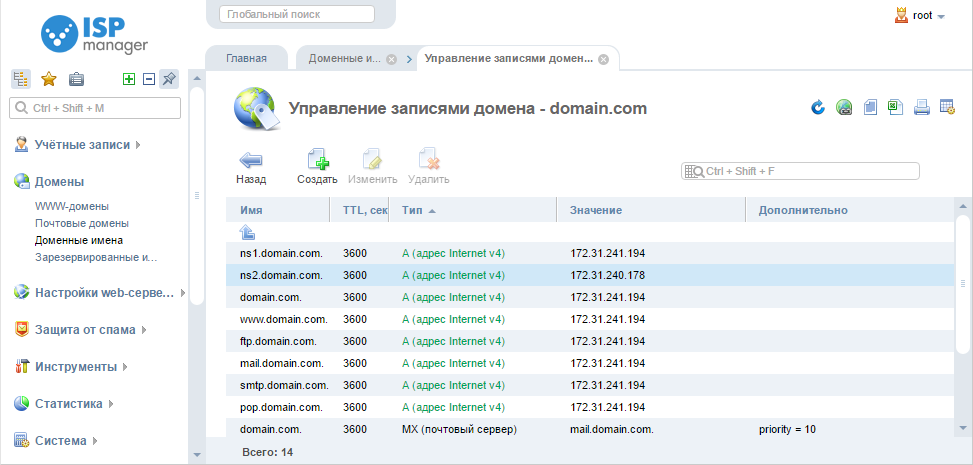The width and height of the screenshot is (973, 465).
Task: Open the root user dropdown
Action: (919, 16)
